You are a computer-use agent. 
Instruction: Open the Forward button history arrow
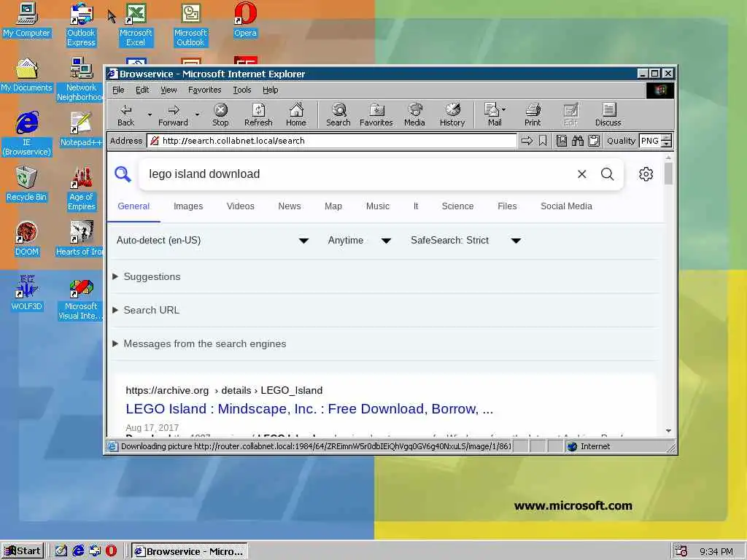pyautogui.click(x=197, y=114)
